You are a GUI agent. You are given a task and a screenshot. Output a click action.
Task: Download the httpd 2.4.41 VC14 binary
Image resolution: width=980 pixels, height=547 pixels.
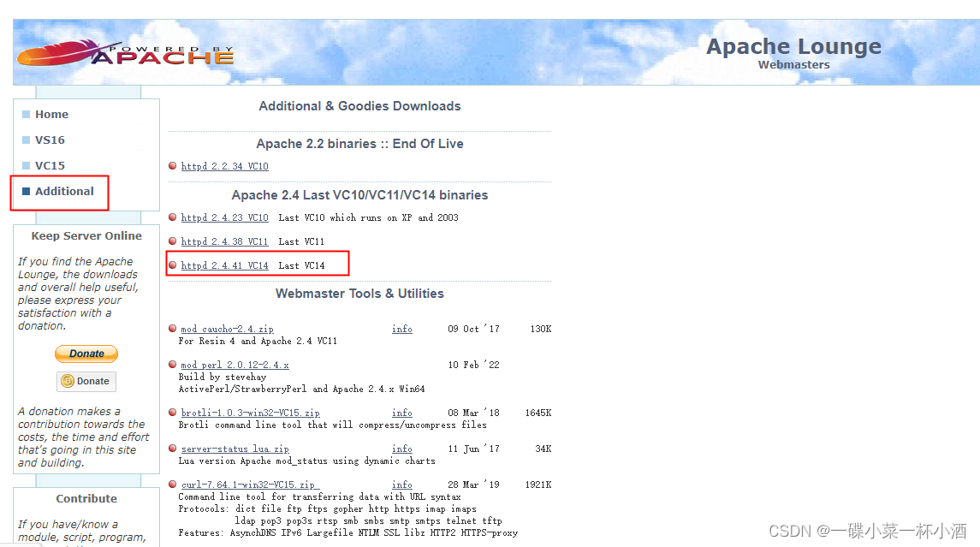point(223,265)
